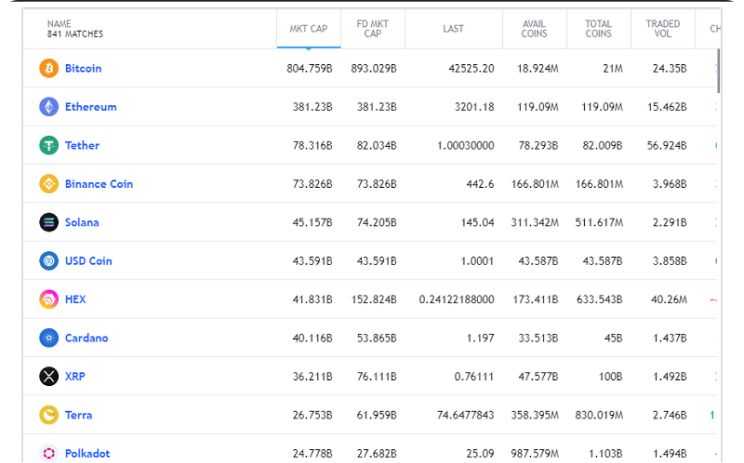
Task: Open the Bitcoin link
Action: pyautogui.click(x=83, y=68)
